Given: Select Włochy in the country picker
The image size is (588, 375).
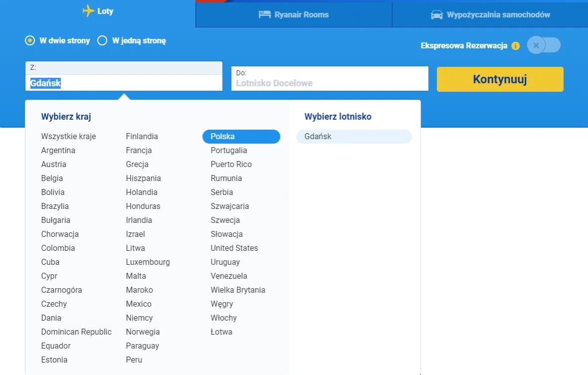Looking at the screenshot, I should [223, 318].
